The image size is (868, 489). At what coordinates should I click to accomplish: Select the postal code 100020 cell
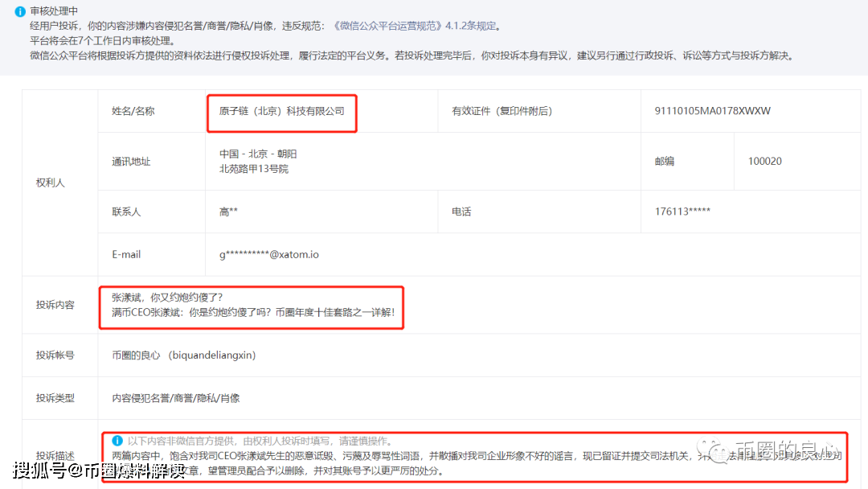[765, 161]
